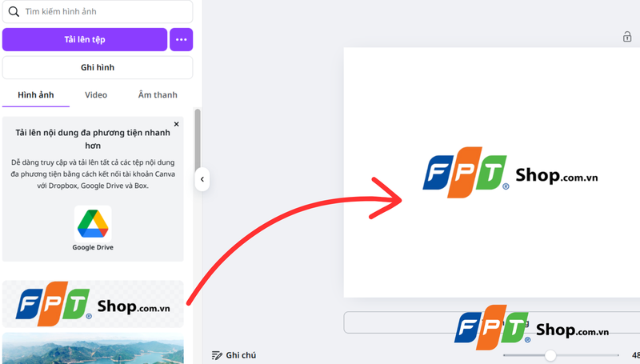Click the add page bar below canvas

[x=491, y=322]
